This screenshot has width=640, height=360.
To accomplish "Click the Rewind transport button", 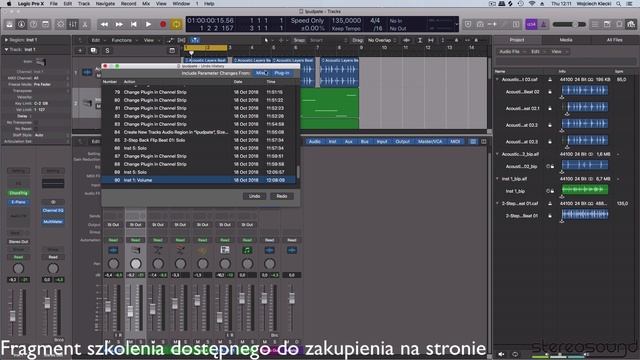I will 104,24.
